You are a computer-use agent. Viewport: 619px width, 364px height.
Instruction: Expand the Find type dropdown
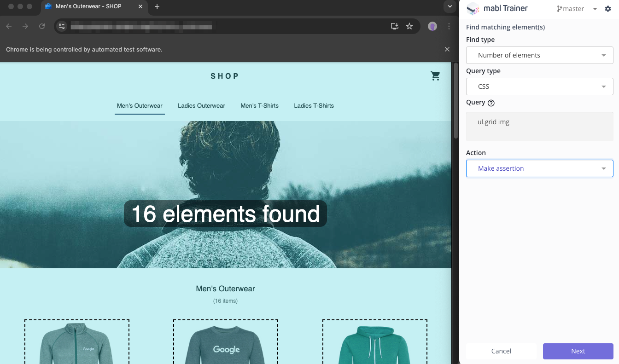[539, 55]
